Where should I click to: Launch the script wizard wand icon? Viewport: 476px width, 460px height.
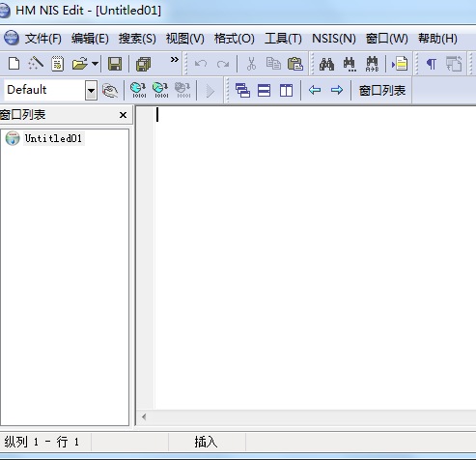pos(36,64)
